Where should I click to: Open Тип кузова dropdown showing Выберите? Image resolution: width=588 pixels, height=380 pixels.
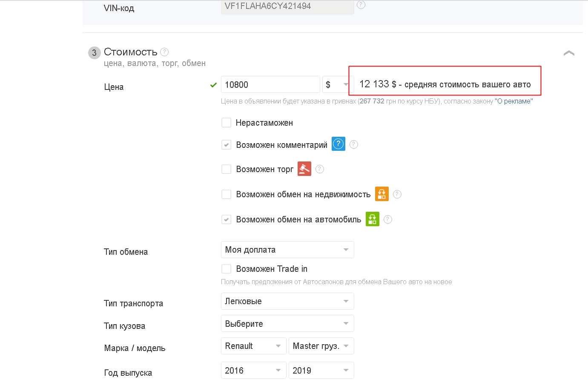pos(287,324)
